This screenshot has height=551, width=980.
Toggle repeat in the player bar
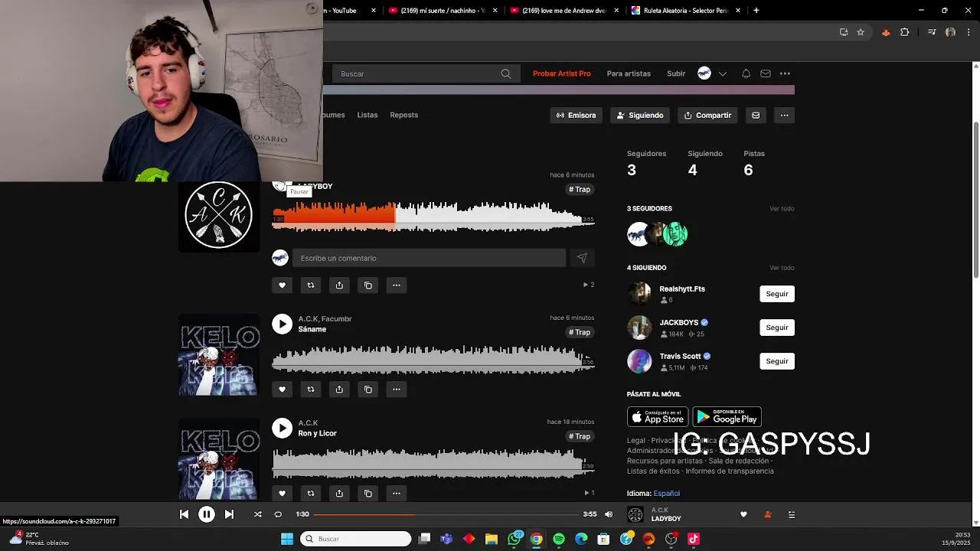(x=278, y=514)
